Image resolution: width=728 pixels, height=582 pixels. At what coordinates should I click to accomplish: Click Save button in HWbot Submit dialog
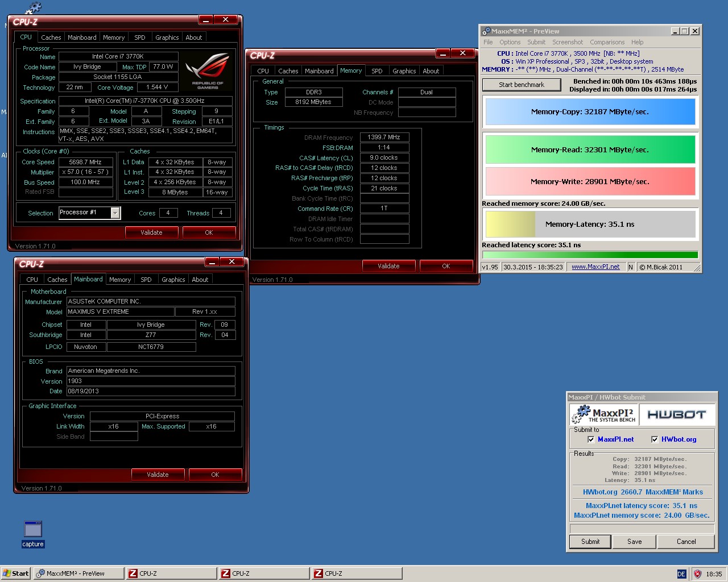pos(635,542)
